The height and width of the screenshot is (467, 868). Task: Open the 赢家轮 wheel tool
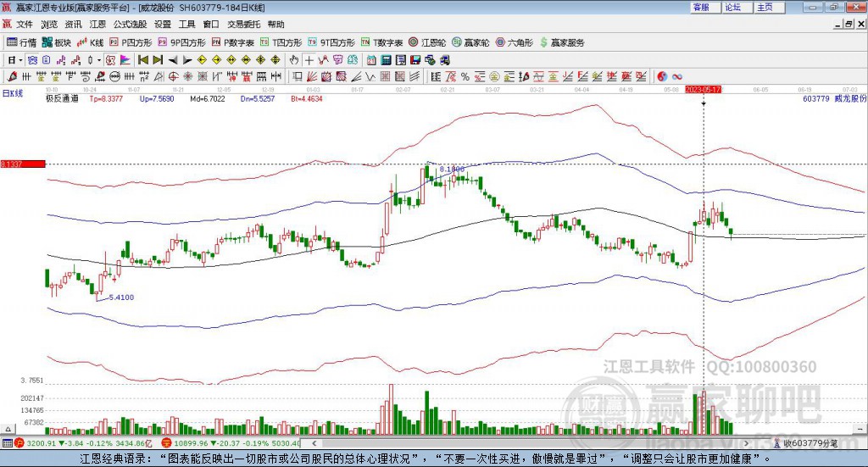470,42
